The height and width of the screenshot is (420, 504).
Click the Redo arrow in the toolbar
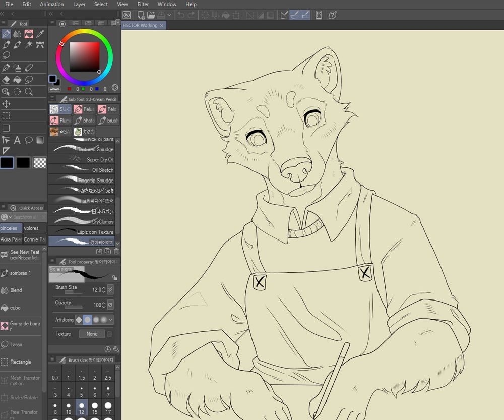click(x=191, y=15)
